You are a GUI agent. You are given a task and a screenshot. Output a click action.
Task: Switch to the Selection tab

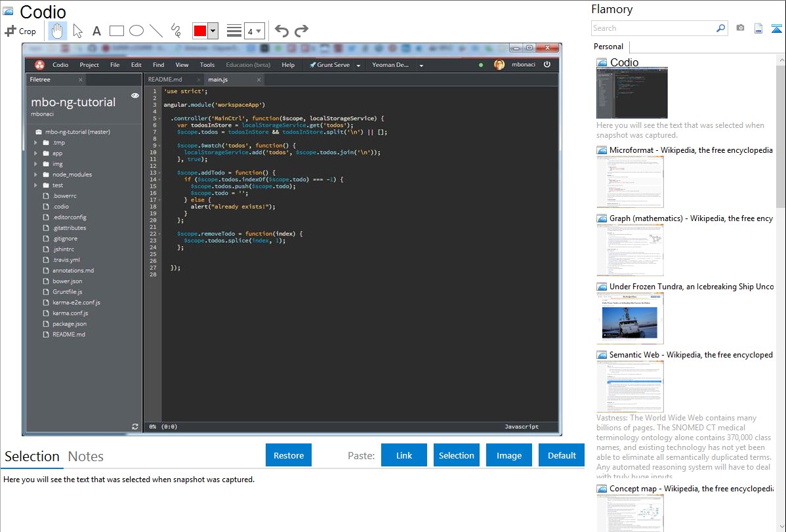pyautogui.click(x=32, y=457)
